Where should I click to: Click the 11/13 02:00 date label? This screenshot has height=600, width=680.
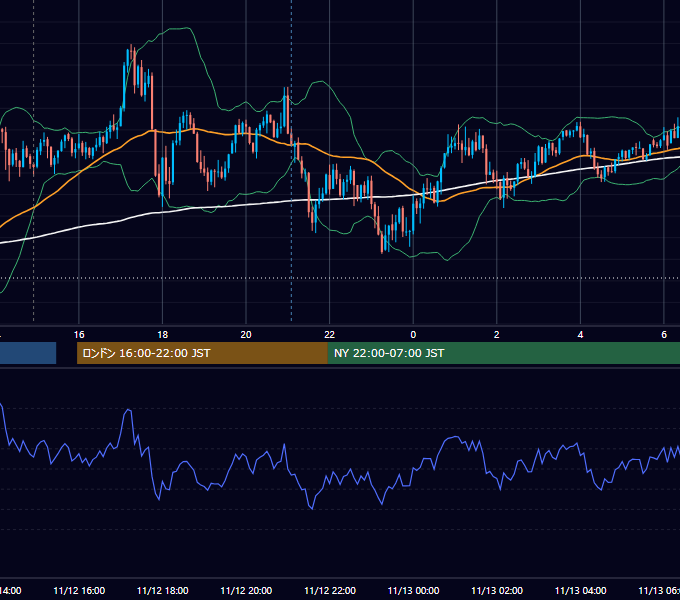click(497, 590)
